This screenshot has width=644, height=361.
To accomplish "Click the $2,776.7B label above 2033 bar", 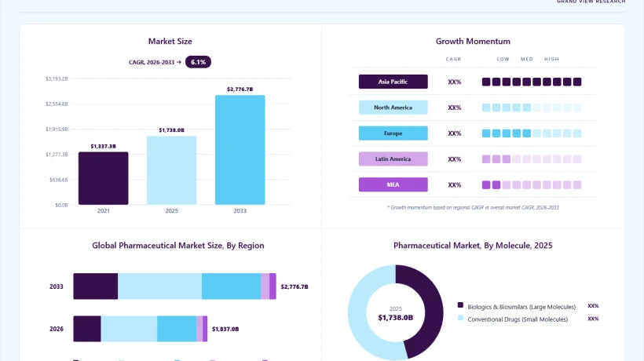I will point(240,89).
